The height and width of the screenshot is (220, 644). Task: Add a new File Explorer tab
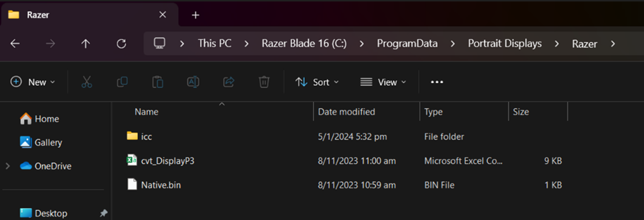[195, 15]
